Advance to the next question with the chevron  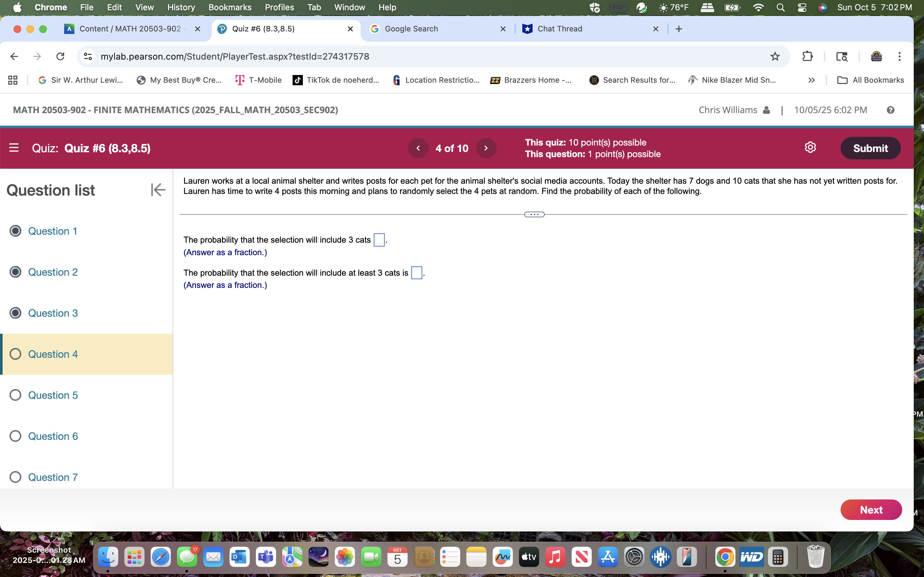[x=486, y=148]
